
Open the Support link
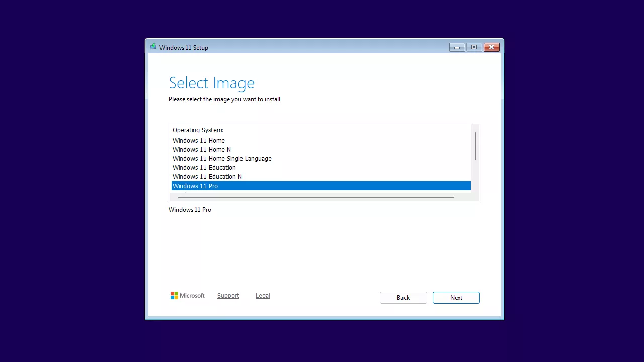coord(228,295)
